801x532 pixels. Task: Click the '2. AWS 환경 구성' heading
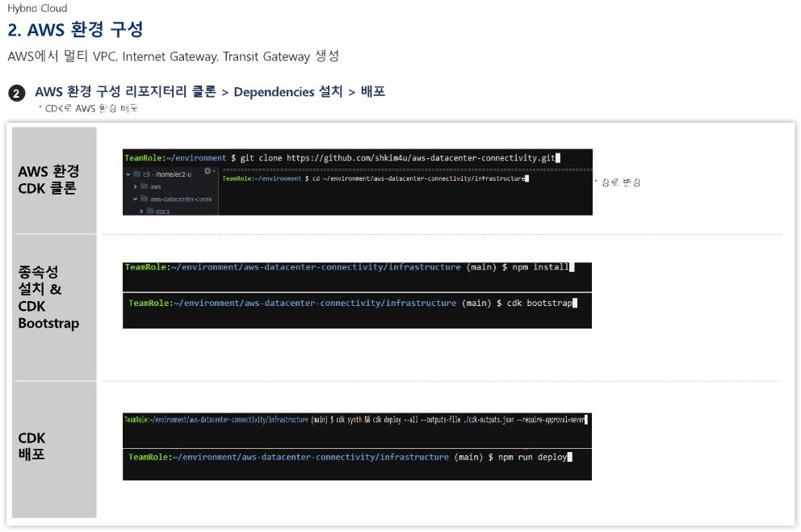(x=75, y=30)
